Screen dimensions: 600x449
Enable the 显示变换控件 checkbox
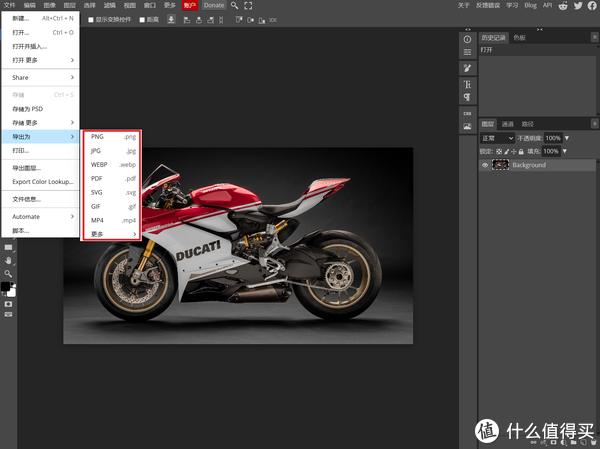coord(91,20)
